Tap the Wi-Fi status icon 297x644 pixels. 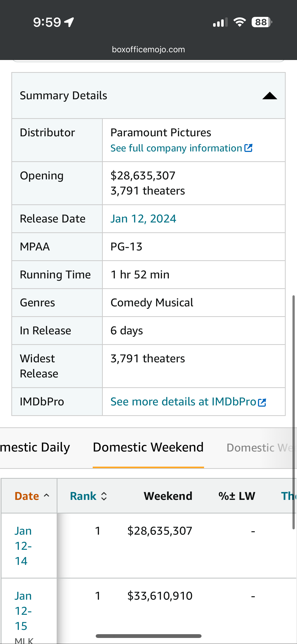[240, 22]
